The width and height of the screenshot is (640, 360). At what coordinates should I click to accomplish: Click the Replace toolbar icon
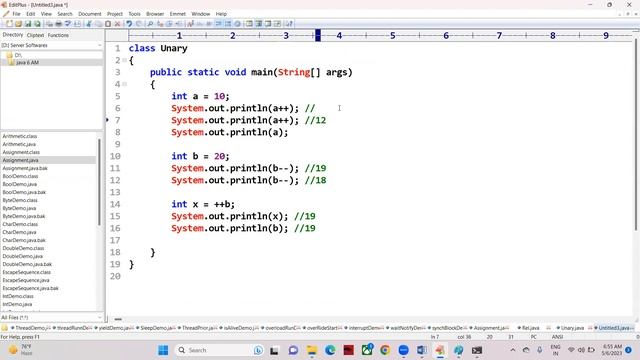pyautogui.click(x=160, y=24)
